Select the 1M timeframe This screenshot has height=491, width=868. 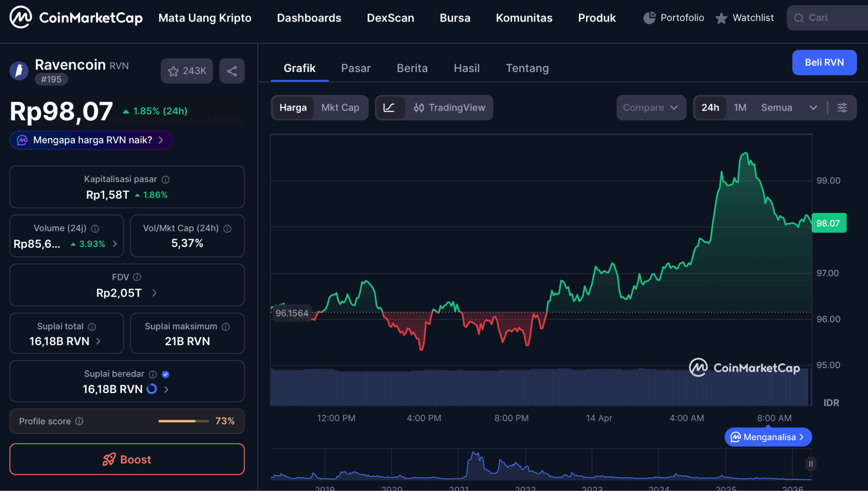pos(740,108)
